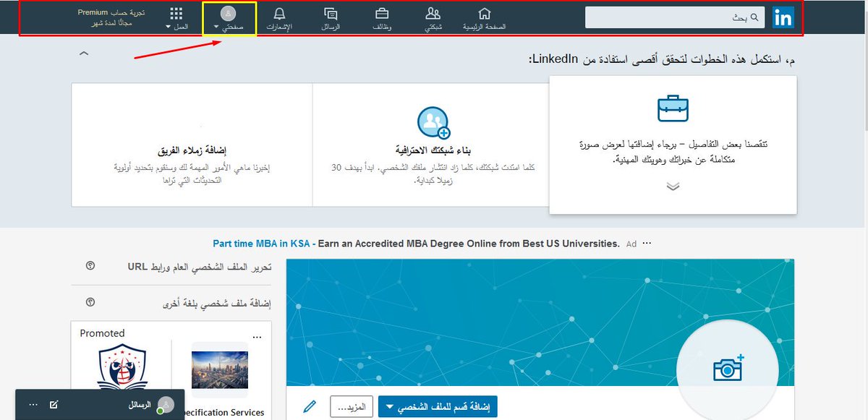
Task: Open الرسائل messaging overlay header
Action: click(x=100, y=405)
